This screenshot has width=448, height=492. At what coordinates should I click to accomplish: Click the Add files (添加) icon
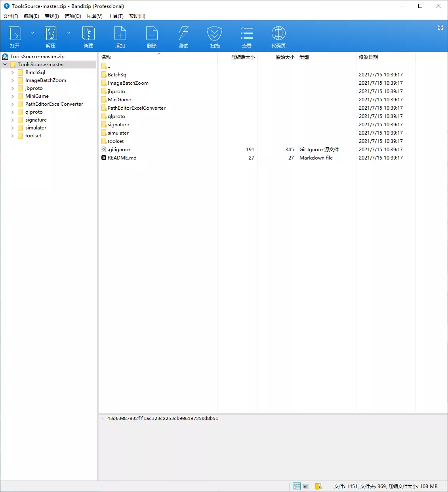tap(120, 36)
